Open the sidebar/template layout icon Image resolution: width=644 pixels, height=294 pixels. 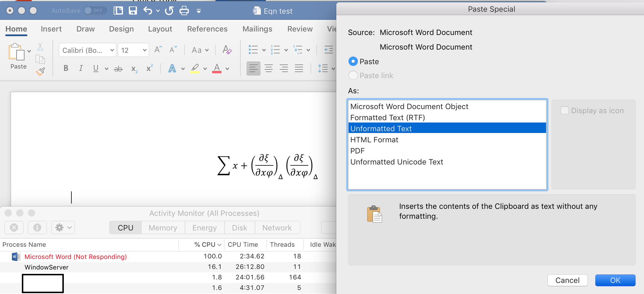(118, 11)
